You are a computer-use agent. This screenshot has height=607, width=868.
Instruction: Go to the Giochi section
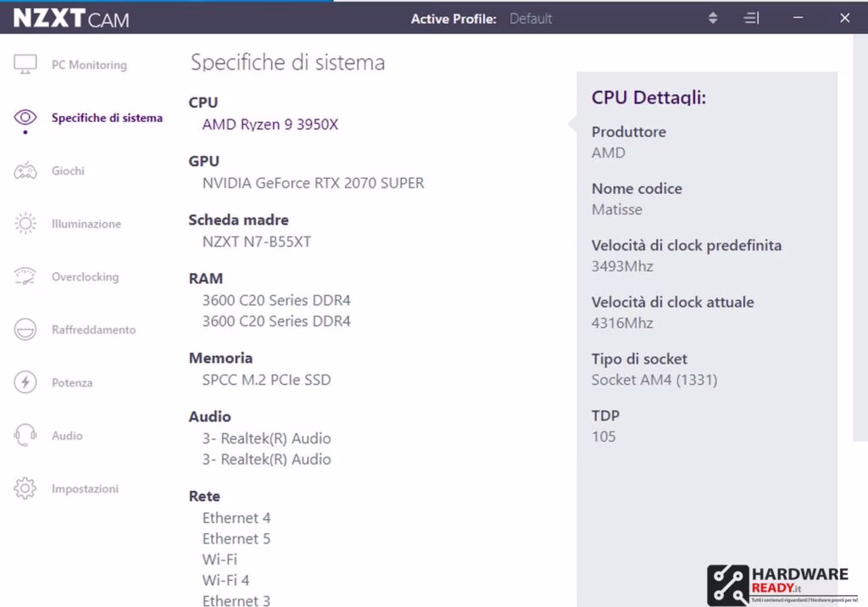68,170
